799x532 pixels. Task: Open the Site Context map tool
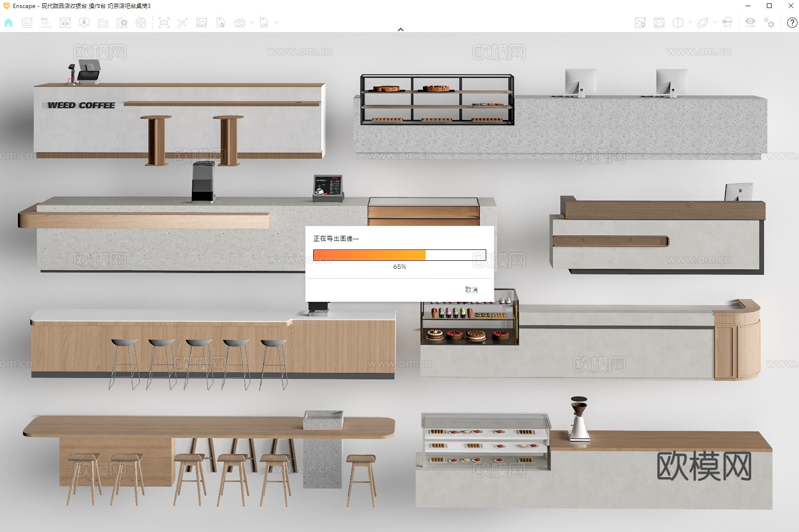coord(84,23)
